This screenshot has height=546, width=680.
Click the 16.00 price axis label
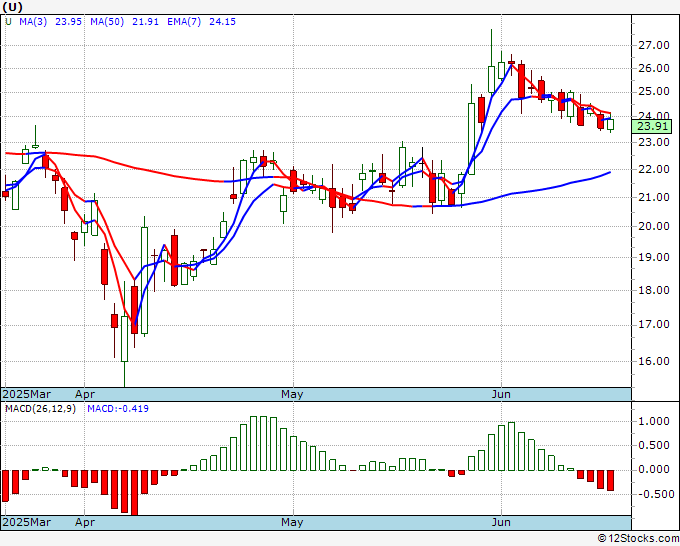tap(653, 361)
